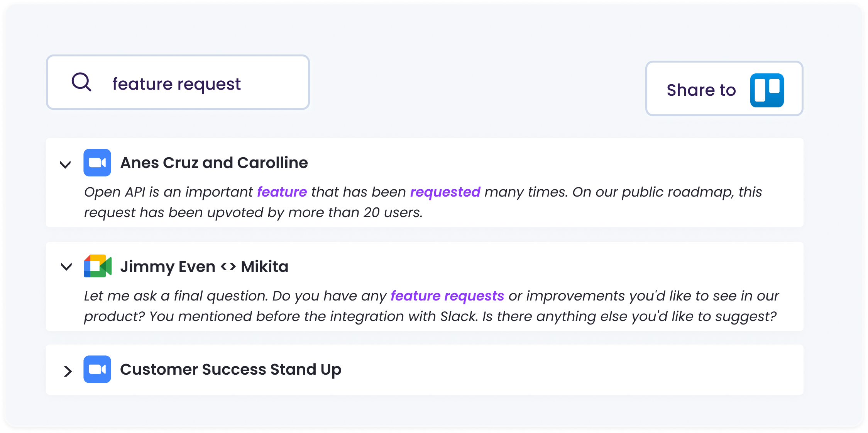Click the highlighted word 'requested'
Image resolution: width=868 pixels, height=433 pixels.
coord(445,192)
